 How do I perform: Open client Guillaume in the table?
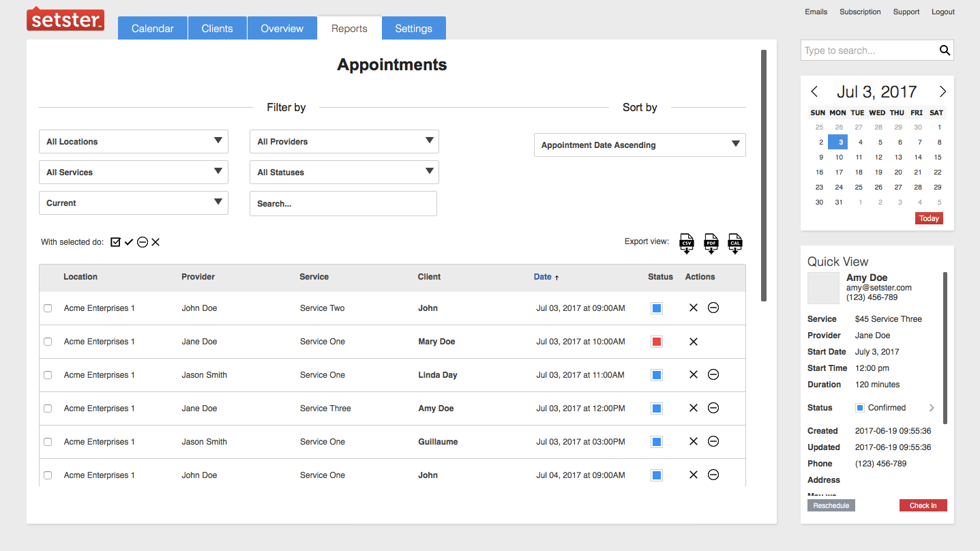pos(438,442)
